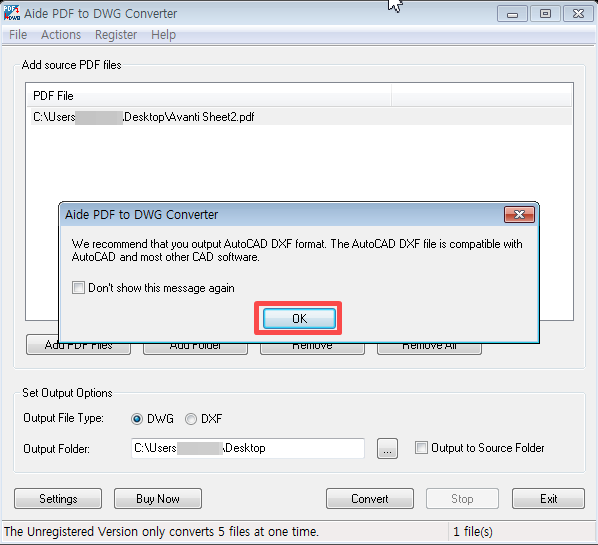Screen dimensions: 598x545
Task: Click the Output Folder path field
Action: click(x=248, y=448)
